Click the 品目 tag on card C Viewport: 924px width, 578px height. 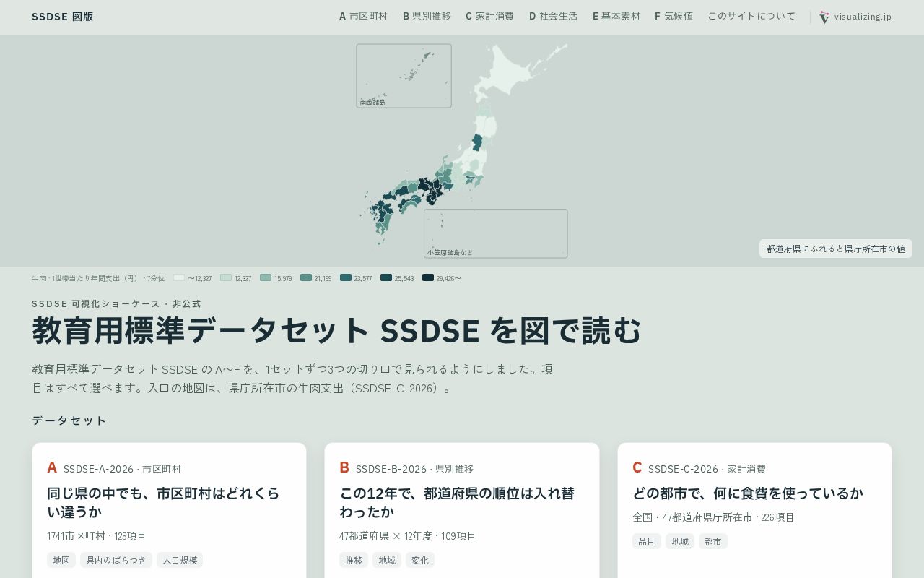click(647, 541)
